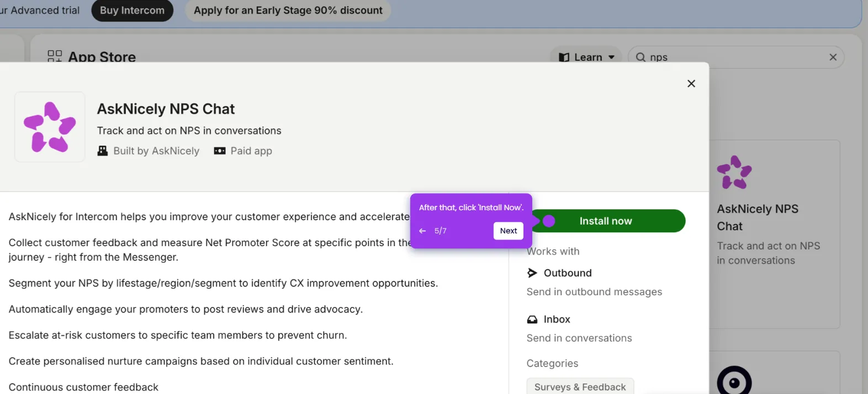The height and width of the screenshot is (394, 868).
Task: Click the AskNicely NPS Chat dialog title
Action: 166,109
